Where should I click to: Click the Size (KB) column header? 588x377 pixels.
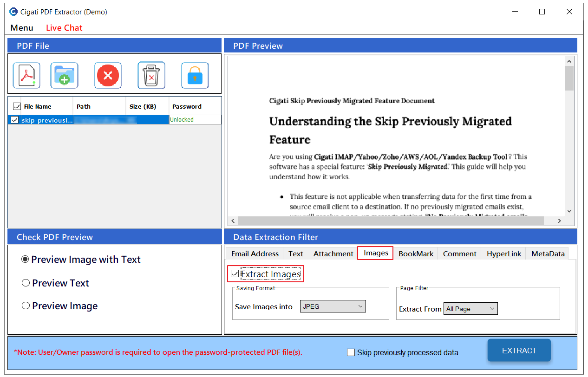click(147, 106)
